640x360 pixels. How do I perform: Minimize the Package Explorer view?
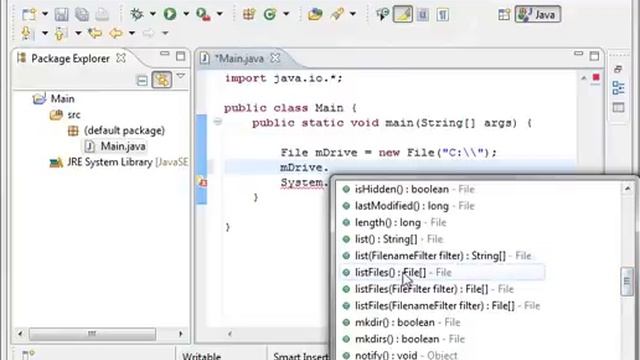tap(164, 53)
